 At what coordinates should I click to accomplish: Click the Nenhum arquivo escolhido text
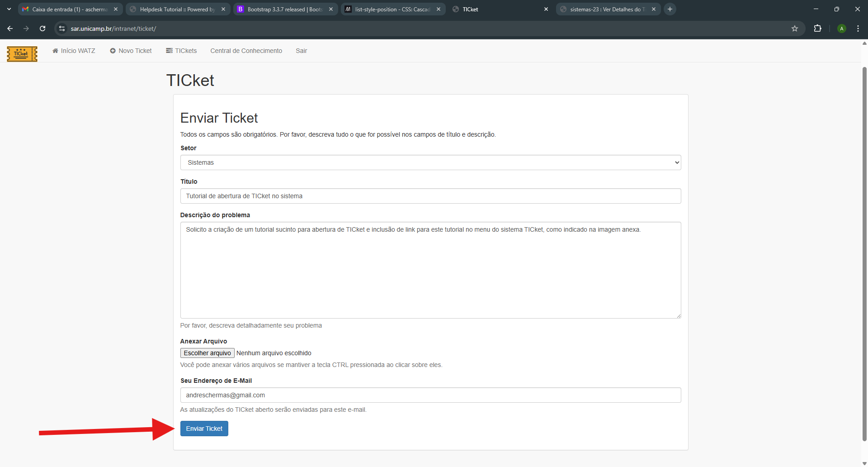coord(274,353)
